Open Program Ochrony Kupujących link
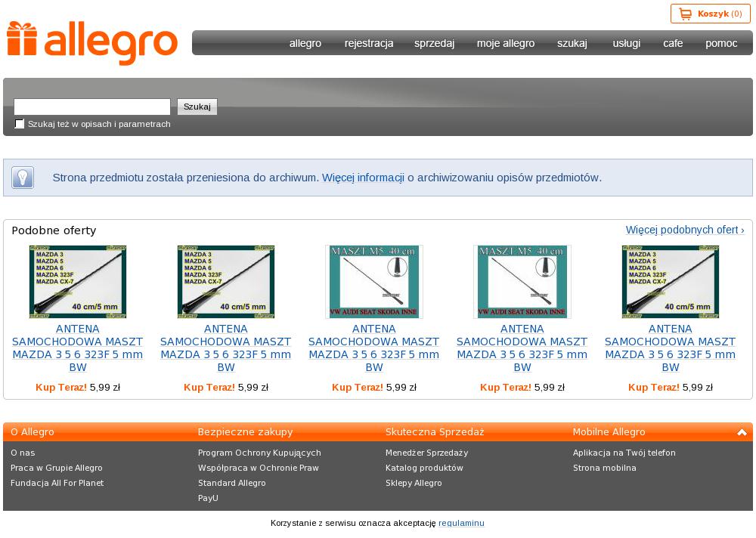The height and width of the screenshot is (538, 756). click(259, 453)
